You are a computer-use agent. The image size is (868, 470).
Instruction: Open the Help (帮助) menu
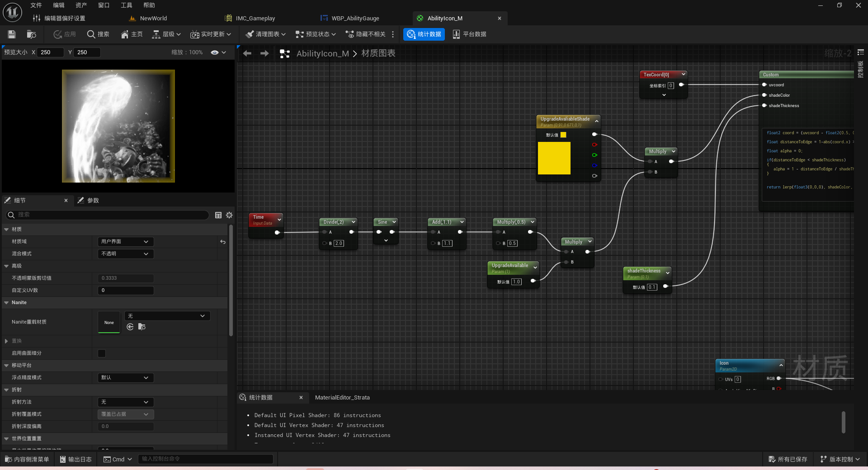click(x=149, y=5)
